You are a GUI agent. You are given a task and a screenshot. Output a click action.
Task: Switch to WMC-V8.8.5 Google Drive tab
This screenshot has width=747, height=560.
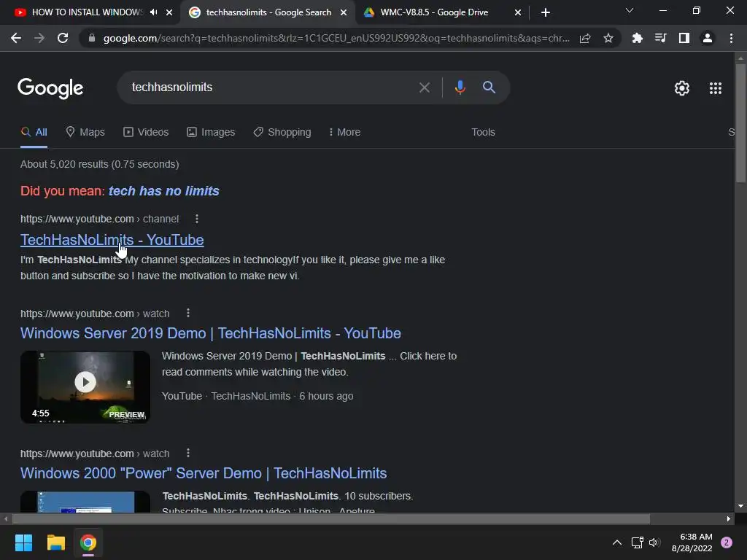tap(434, 12)
